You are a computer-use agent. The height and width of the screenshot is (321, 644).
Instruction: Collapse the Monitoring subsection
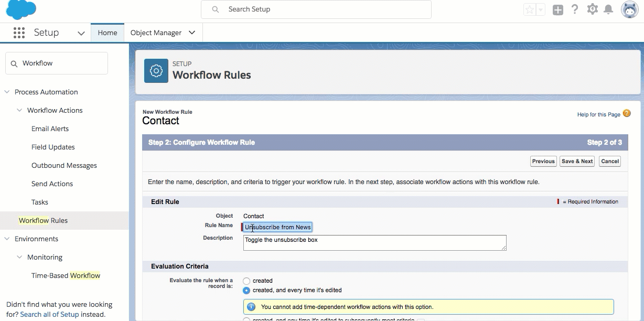click(x=19, y=257)
